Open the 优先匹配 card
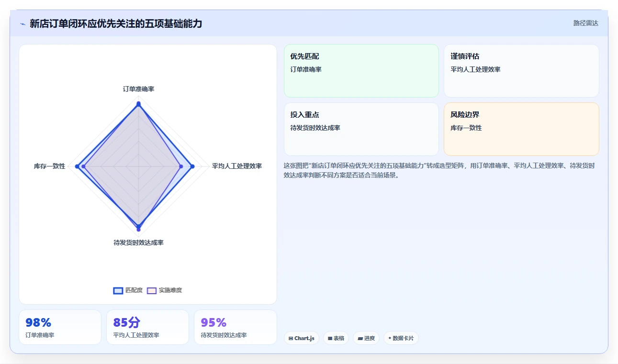The width and height of the screenshot is (618, 364). tap(361, 71)
